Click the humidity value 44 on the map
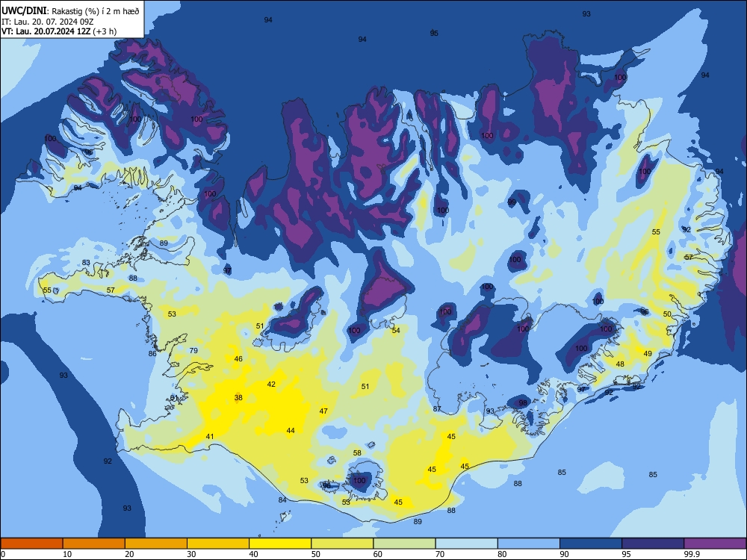This screenshot has width=747, height=560. pos(291,431)
